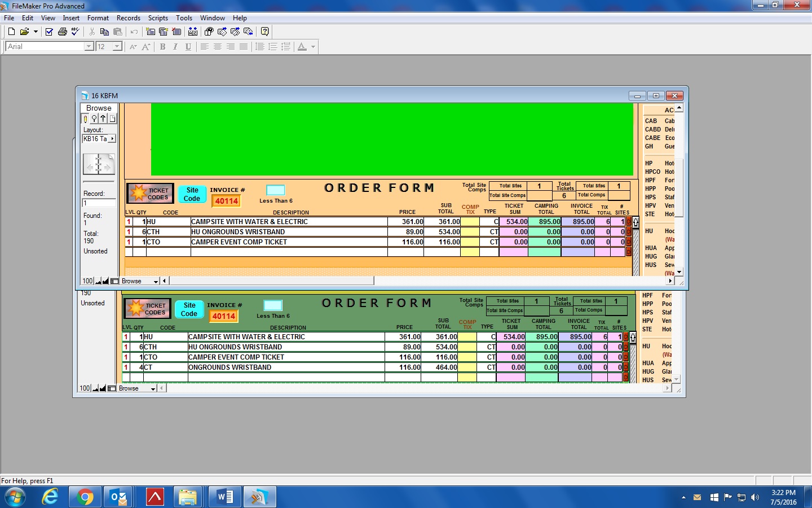Click the Delete Record icon
The image size is (812, 508).
[176, 32]
